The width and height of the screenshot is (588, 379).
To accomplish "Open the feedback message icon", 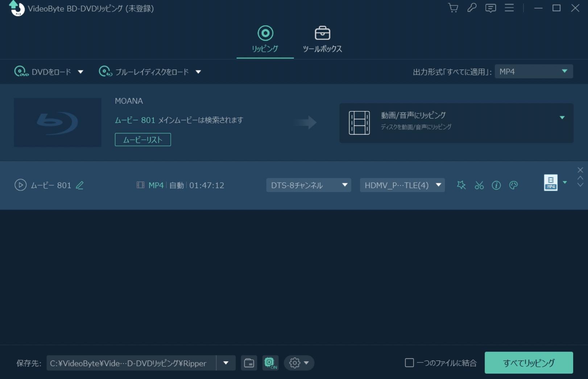I will coord(490,8).
